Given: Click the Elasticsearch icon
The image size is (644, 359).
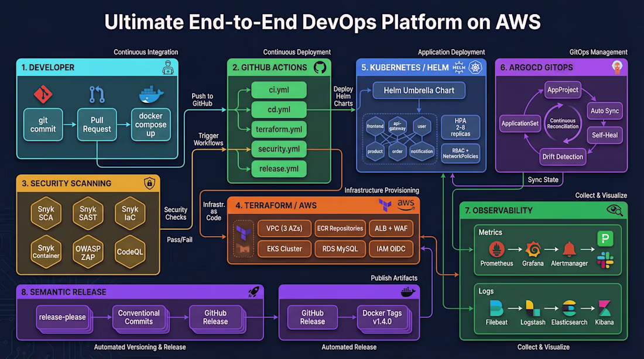Looking at the screenshot, I should [x=569, y=308].
